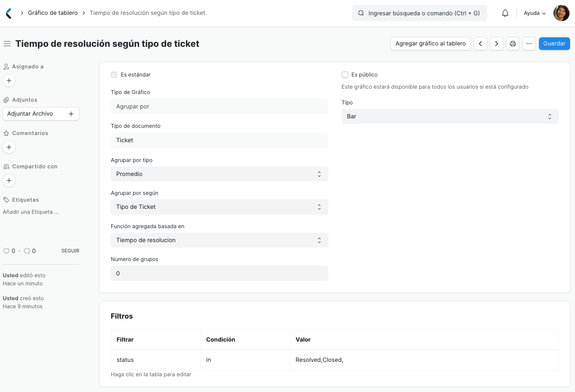Add a user under Compartido con via plus icon
575x392 pixels.
point(9,180)
